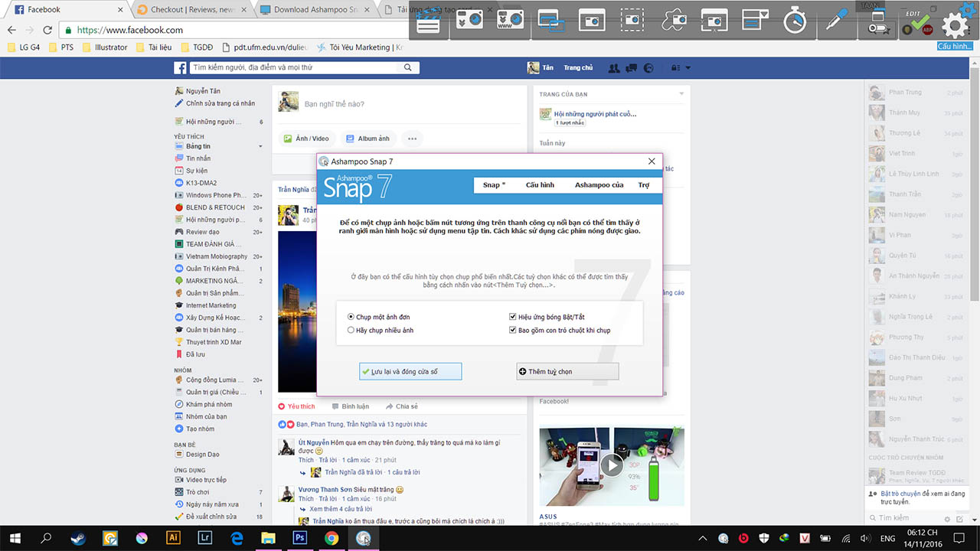Image resolution: width=980 pixels, height=551 pixels.
Task: Uncheck 'Bao gồm con trỏ chuột khi chụp'
Action: 513,331
